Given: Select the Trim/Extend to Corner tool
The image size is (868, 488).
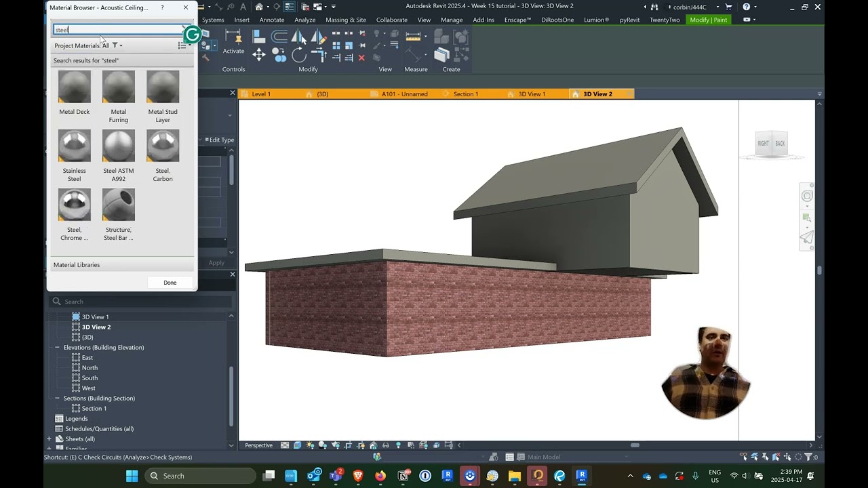Looking at the screenshot, I should (x=319, y=54).
